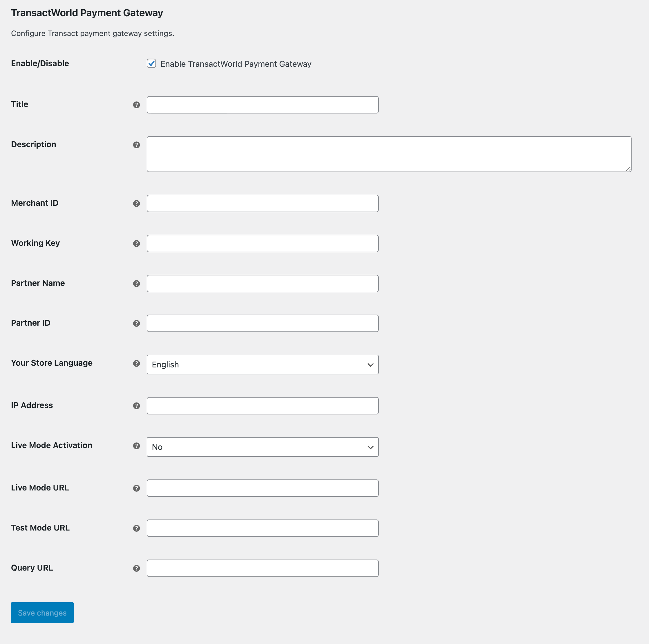Click the Live Mode Activation help icon

[136, 446]
